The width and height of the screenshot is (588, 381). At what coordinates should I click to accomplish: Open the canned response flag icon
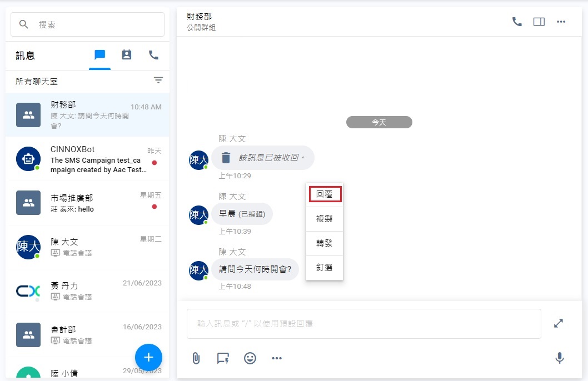pos(222,358)
